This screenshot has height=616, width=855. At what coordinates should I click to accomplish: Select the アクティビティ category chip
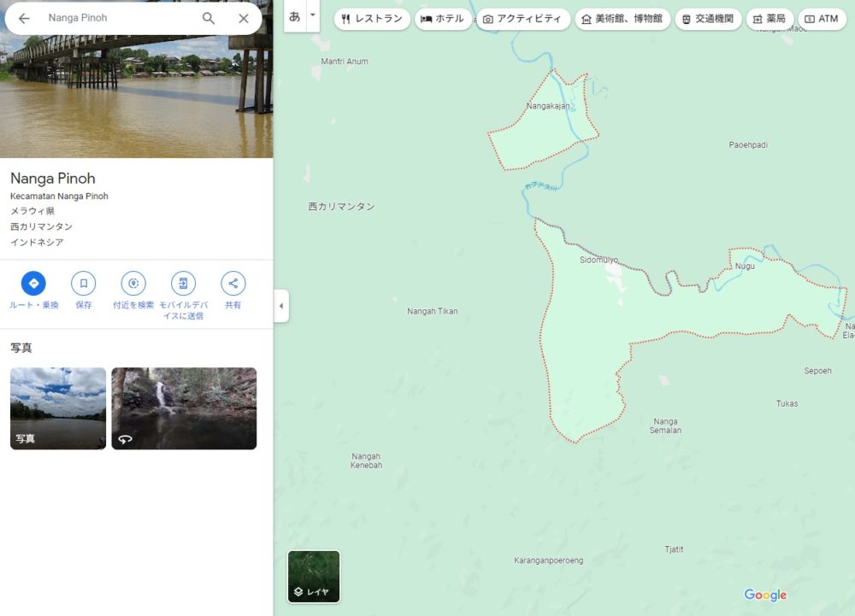pyautogui.click(x=522, y=19)
